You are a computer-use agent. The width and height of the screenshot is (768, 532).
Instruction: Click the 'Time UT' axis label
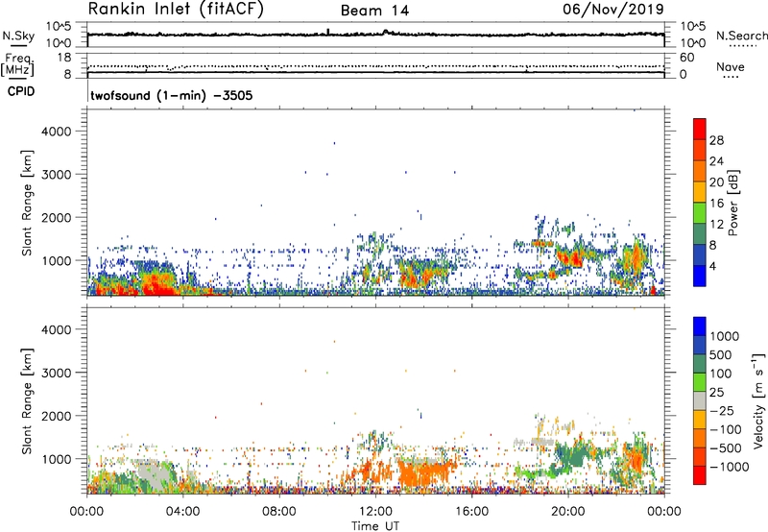(x=375, y=526)
